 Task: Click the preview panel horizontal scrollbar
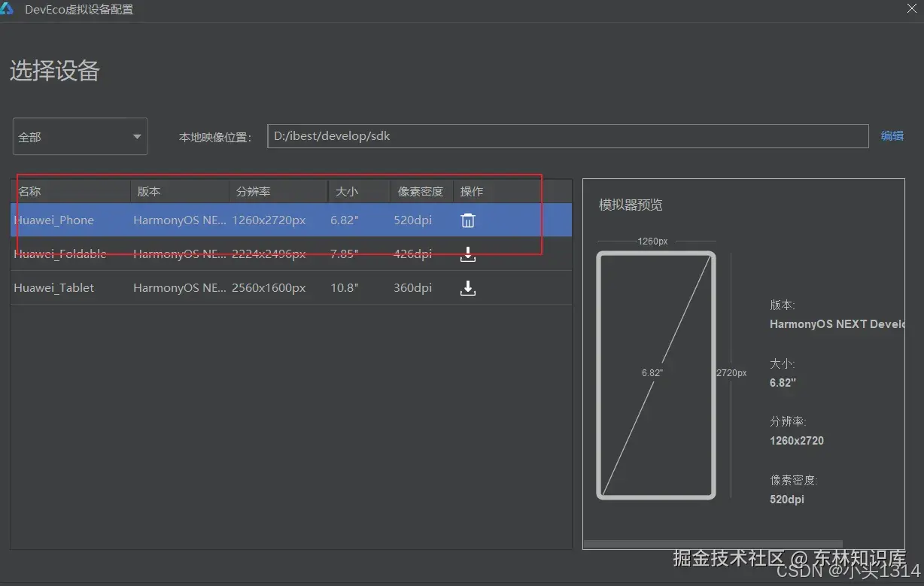713,544
